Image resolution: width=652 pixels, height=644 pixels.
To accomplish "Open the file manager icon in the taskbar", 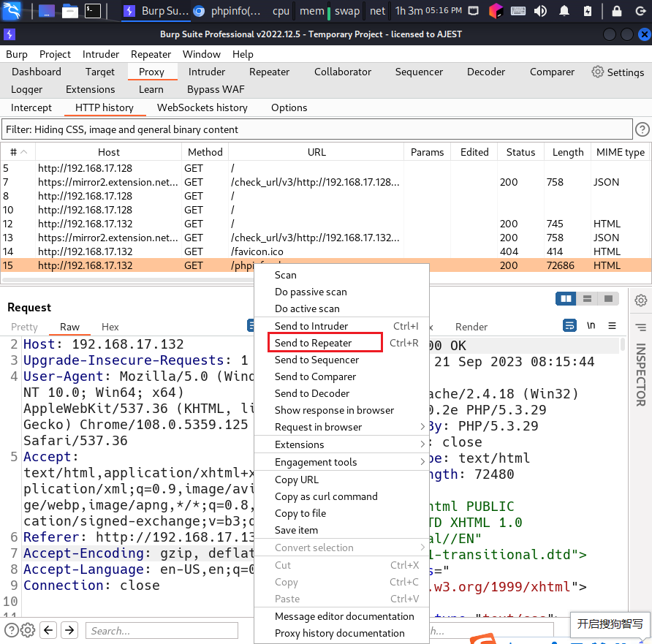I will pyautogui.click(x=70, y=11).
